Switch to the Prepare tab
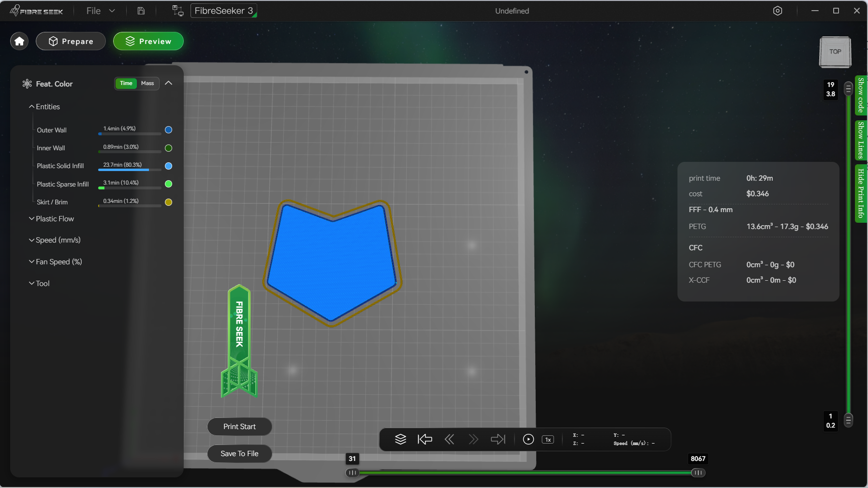The width and height of the screenshot is (868, 488). tap(71, 41)
